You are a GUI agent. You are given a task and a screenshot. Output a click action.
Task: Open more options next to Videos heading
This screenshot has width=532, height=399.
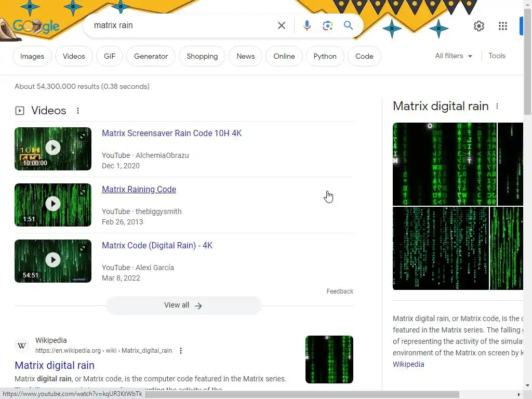(78, 111)
